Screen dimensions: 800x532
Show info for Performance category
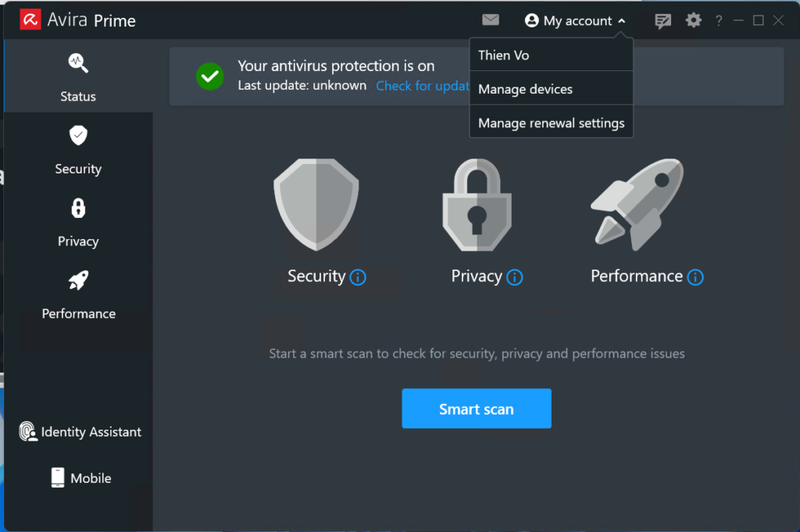[x=695, y=277]
